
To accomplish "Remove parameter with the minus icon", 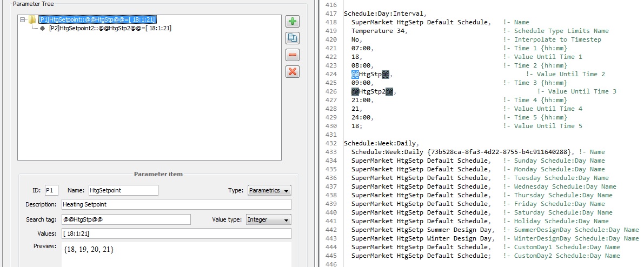I will [293, 55].
